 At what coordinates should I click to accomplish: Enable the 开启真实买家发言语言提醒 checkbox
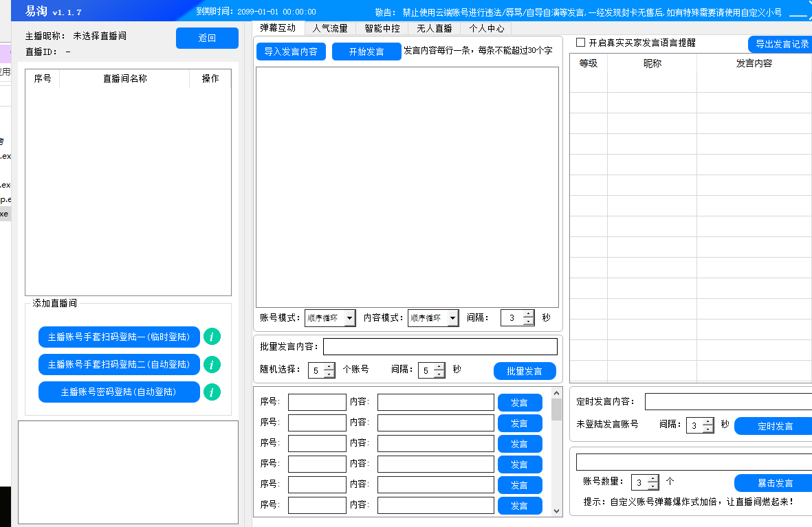point(580,43)
